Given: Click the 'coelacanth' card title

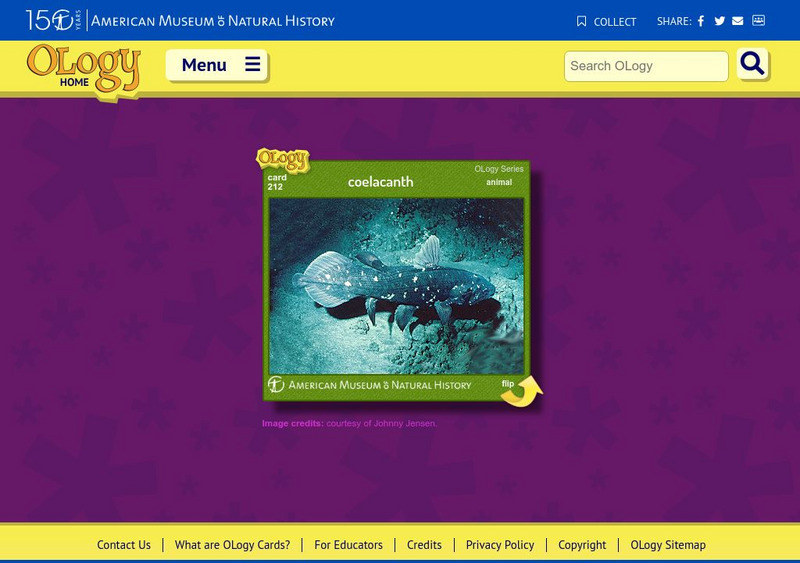Looking at the screenshot, I should click(381, 182).
